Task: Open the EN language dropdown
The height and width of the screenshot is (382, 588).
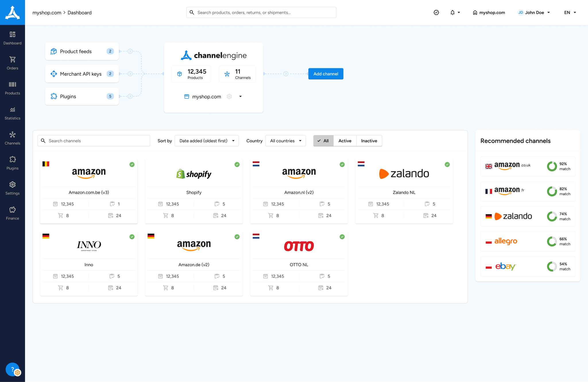Action: coord(570,13)
